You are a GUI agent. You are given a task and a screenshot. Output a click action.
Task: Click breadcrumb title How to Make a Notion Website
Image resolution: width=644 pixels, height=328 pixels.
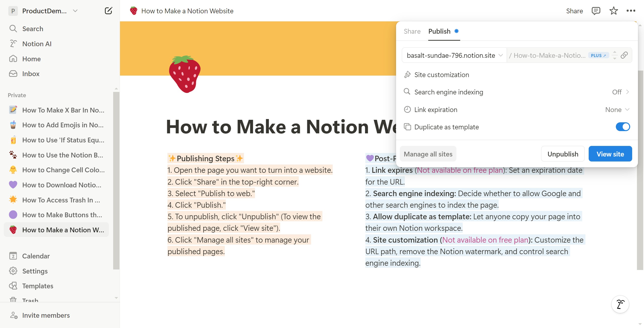[x=187, y=11]
